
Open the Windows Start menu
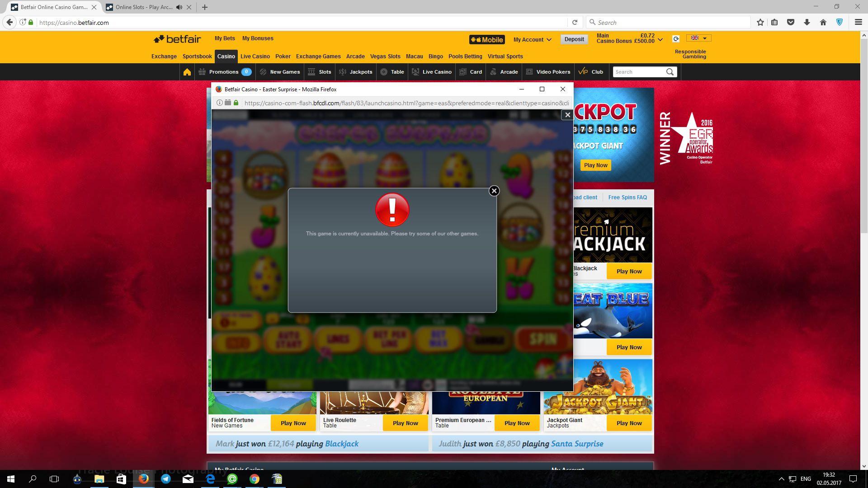coord(11,479)
